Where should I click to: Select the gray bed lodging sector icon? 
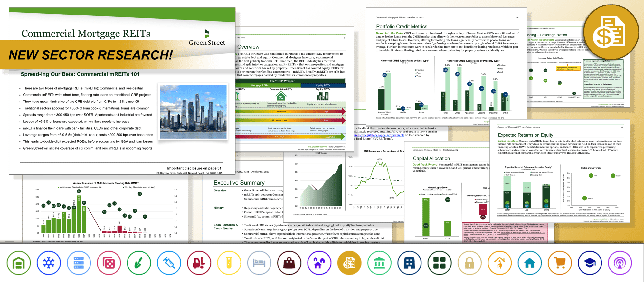259,263
